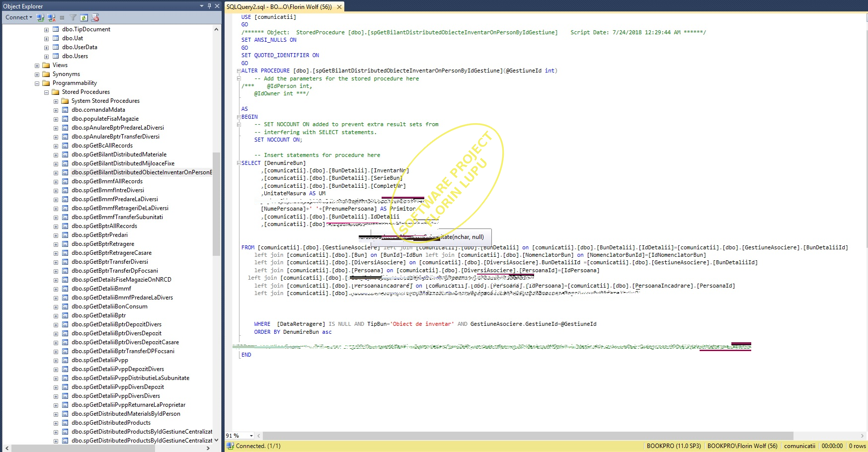The width and height of the screenshot is (868, 452).
Task: Expand the dbo.TipDocument table node
Action: [46, 29]
